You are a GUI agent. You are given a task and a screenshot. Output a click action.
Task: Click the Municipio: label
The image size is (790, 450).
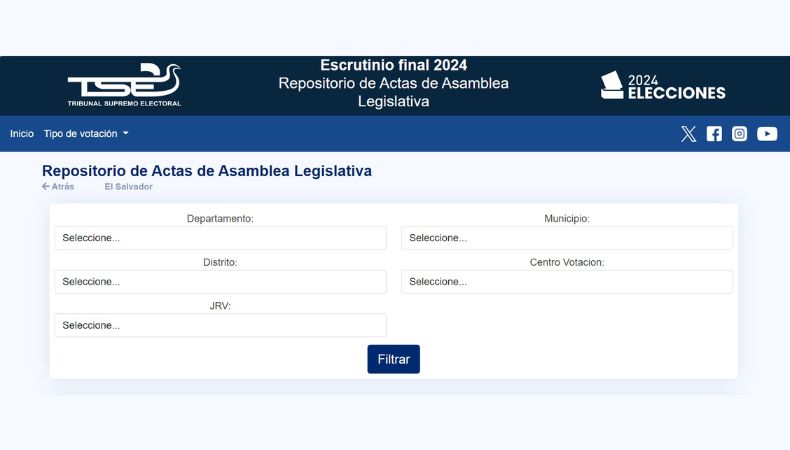point(567,219)
